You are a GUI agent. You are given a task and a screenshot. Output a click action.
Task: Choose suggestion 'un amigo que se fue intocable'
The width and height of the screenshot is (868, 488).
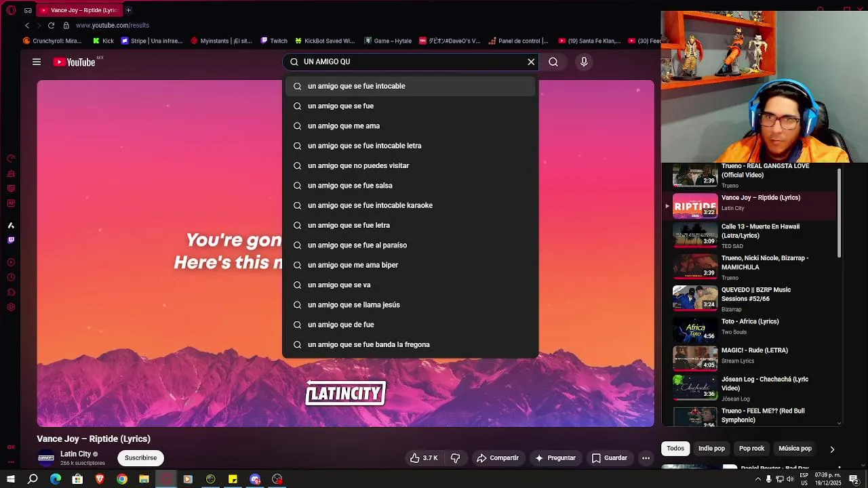[x=410, y=86]
